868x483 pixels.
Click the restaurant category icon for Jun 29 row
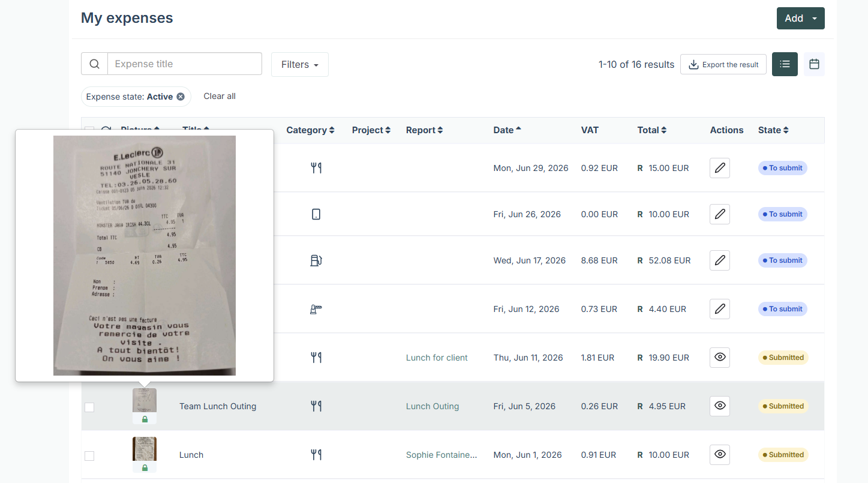pos(316,168)
